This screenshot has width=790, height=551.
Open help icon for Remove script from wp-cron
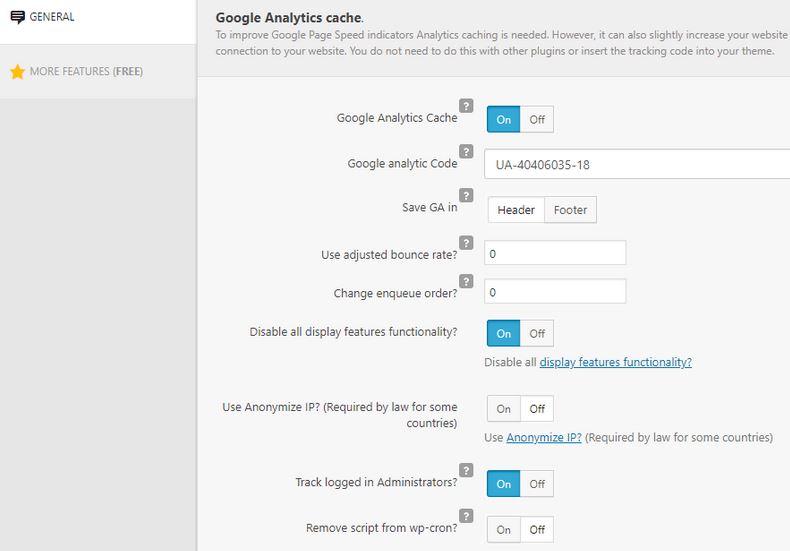pyautogui.click(x=466, y=516)
